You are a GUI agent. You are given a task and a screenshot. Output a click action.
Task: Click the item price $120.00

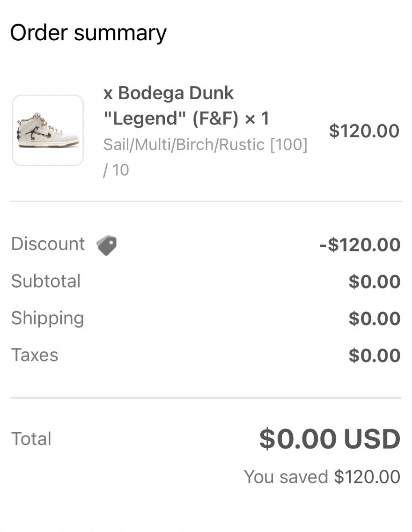[364, 131]
